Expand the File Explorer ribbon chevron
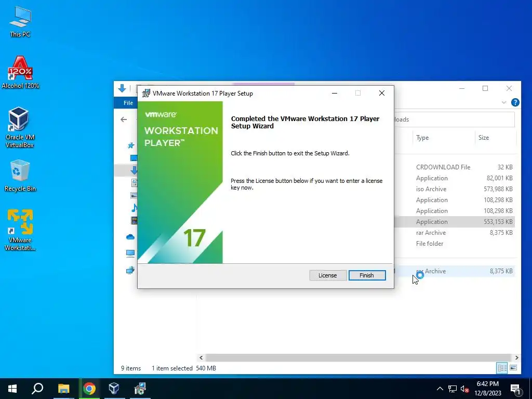Viewport: 532px width, 399px height. 504,102
